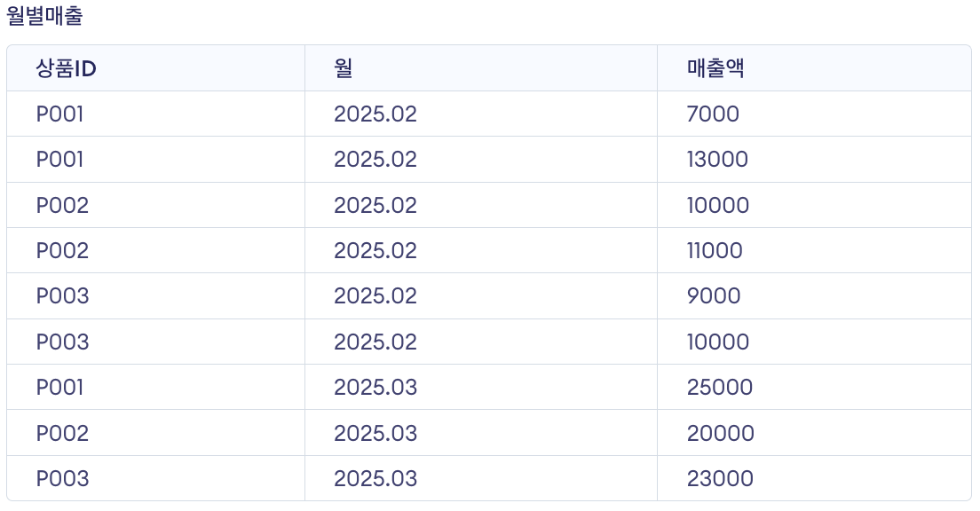Select the cell showing 23000

(x=814, y=478)
